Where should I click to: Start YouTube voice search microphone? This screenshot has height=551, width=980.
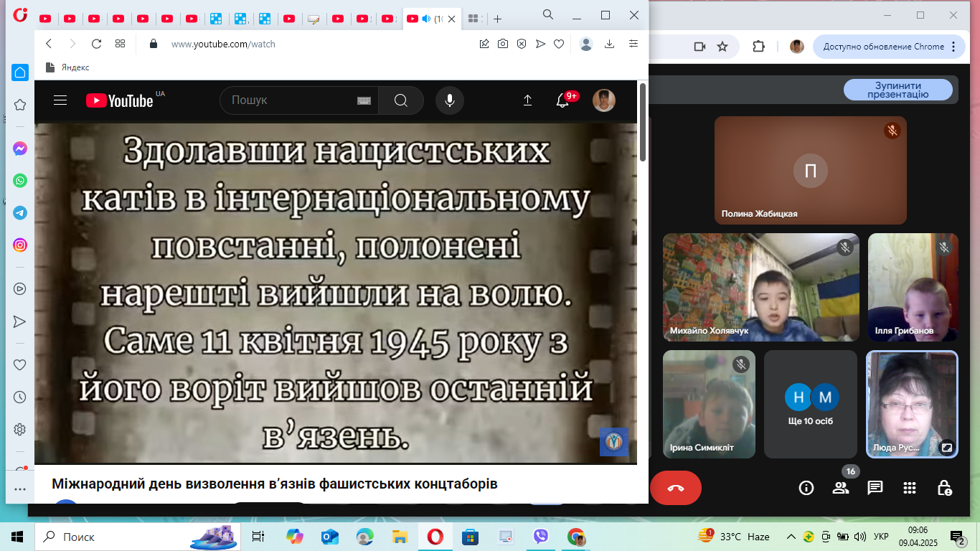450,100
